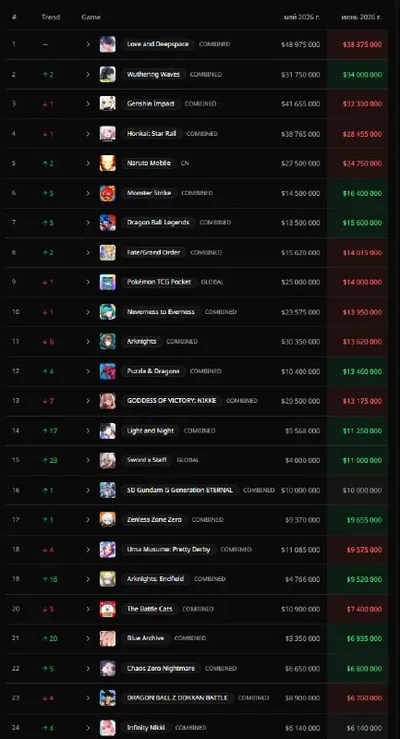Click the Monster Strike game icon
Viewport: 400px width, 739px height.
[107, 193]
